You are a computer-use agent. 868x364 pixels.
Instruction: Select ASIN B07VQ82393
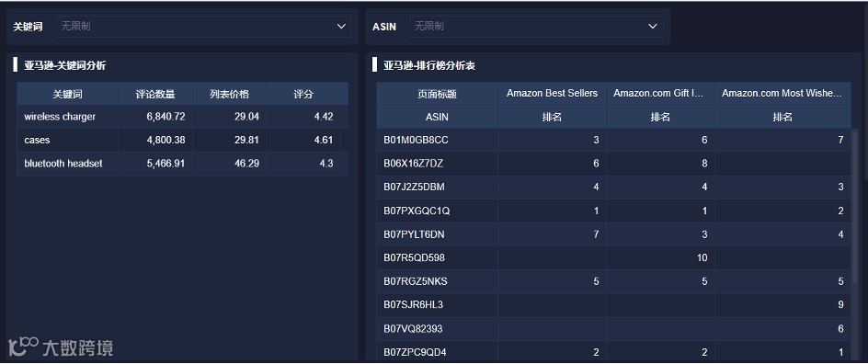tap(413, 328)
